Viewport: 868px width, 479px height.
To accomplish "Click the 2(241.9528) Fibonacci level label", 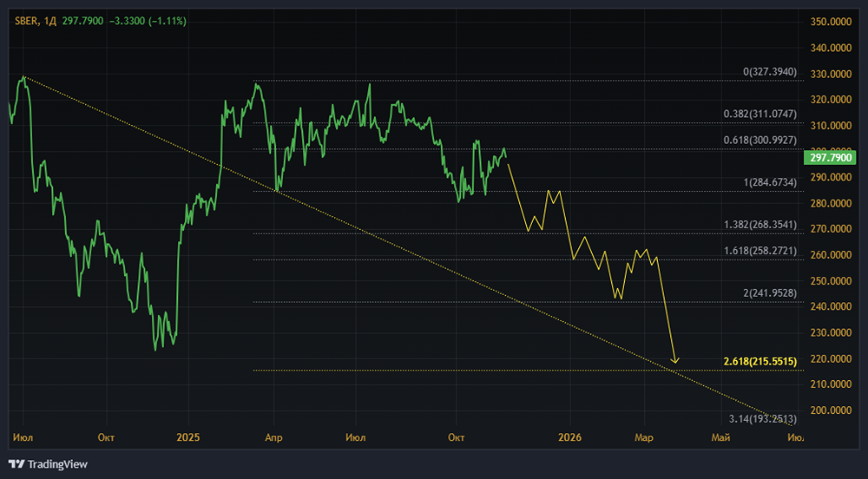I will [768, 293].
